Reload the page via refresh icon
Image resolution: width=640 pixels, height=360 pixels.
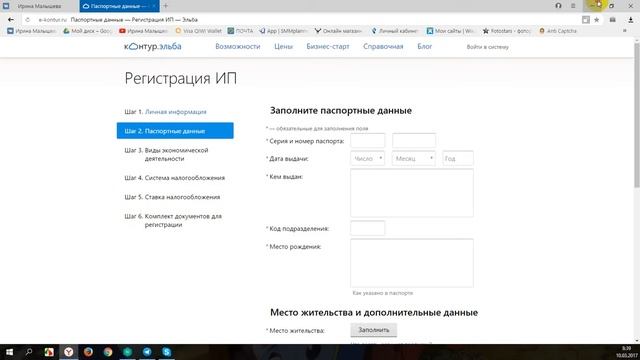pyautogui.click(x=27, y=19)
